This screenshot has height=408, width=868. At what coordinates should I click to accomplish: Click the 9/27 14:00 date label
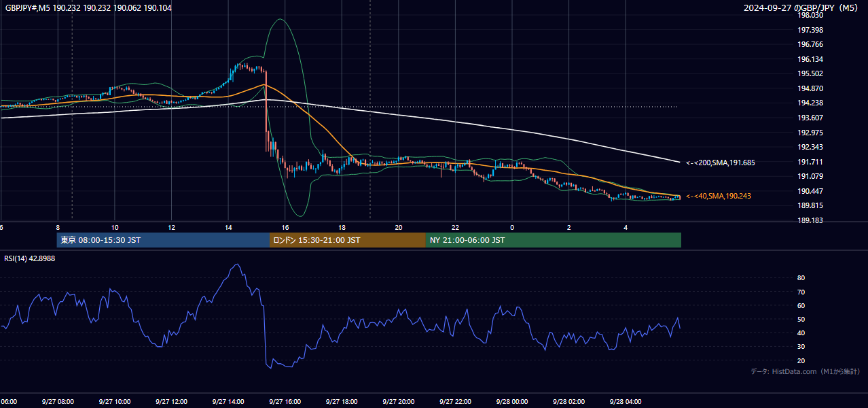click(x=228, y=402)
